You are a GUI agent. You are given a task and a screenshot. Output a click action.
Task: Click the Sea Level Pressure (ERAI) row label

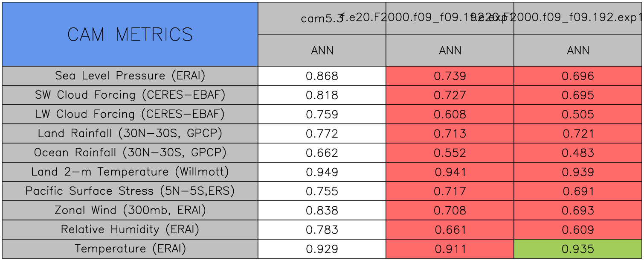[130, 76]
